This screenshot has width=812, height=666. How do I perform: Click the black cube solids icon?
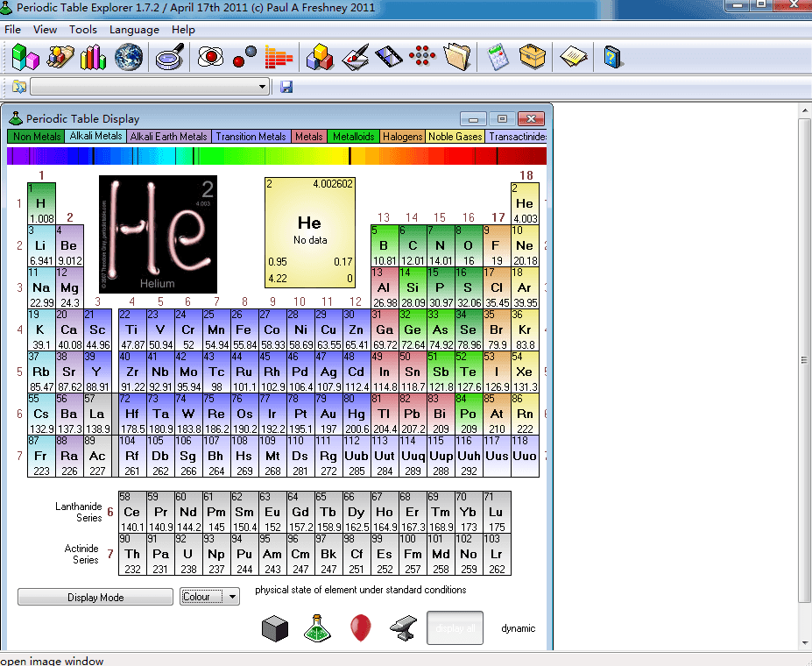(x=275, y=627)
